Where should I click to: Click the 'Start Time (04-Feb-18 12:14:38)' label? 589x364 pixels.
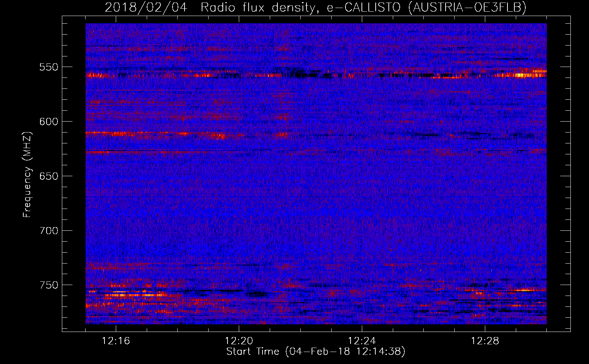tap(316, 352)
